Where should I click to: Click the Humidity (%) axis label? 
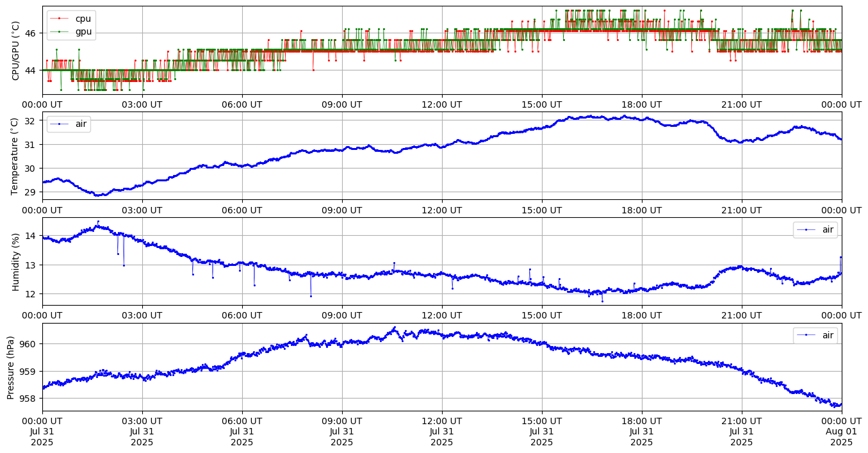(x=16, y=261)
